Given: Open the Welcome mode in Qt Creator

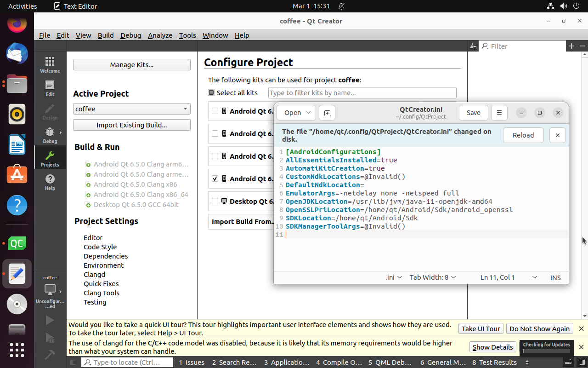Looking at the screenshot, I should pos(50,64).
